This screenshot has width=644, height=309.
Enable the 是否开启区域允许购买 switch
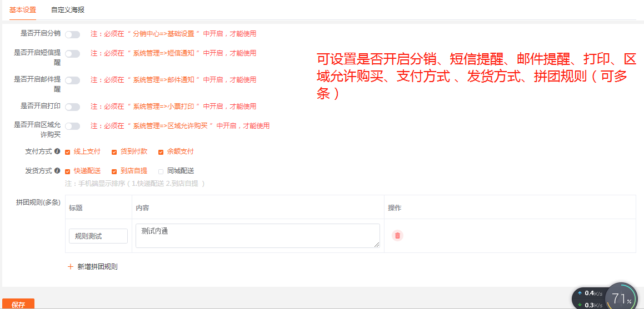(x=72, y=126)
